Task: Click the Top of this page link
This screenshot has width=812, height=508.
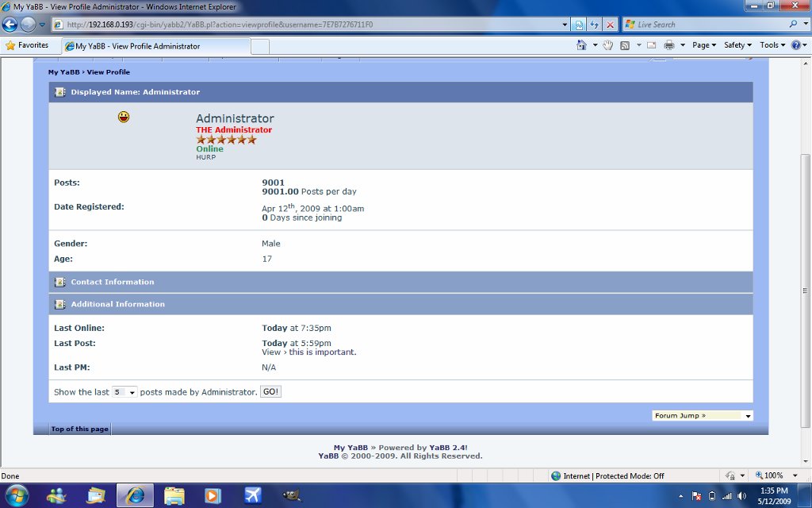Action: (x=80, y=429)
